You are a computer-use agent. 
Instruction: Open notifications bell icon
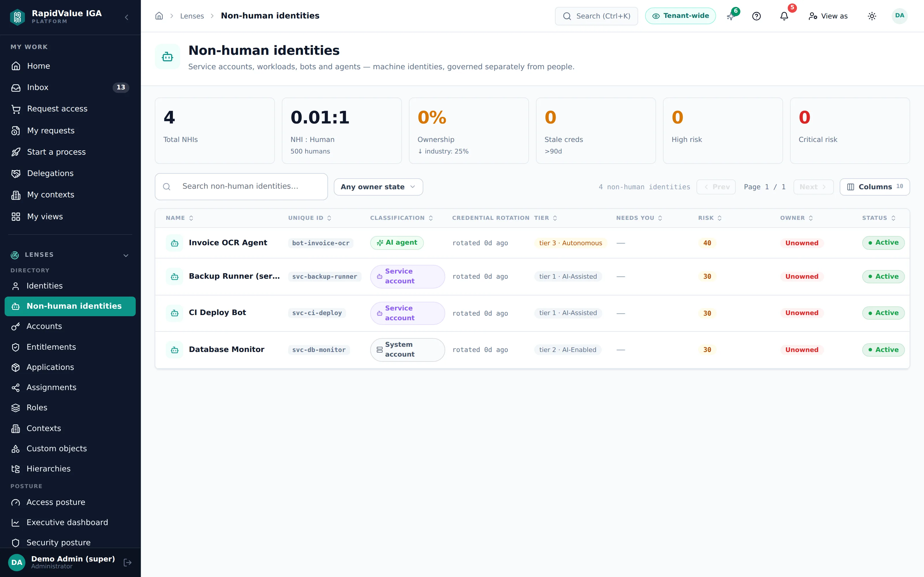784,16
